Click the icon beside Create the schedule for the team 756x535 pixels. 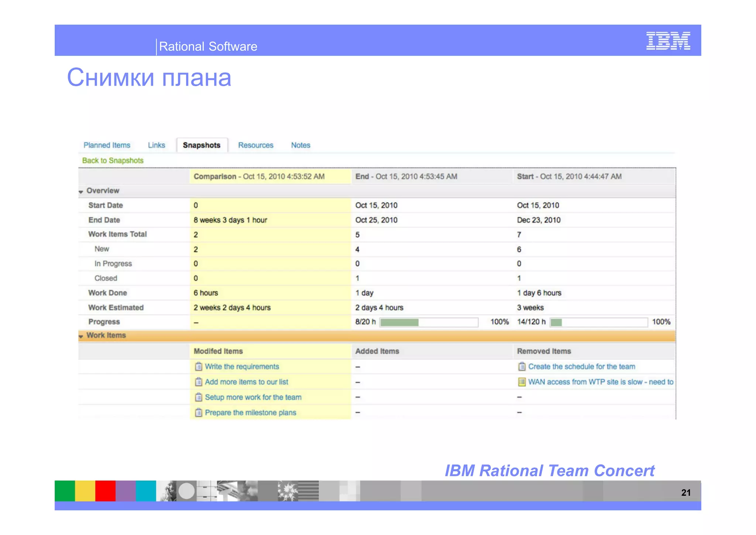pos(522,367)
